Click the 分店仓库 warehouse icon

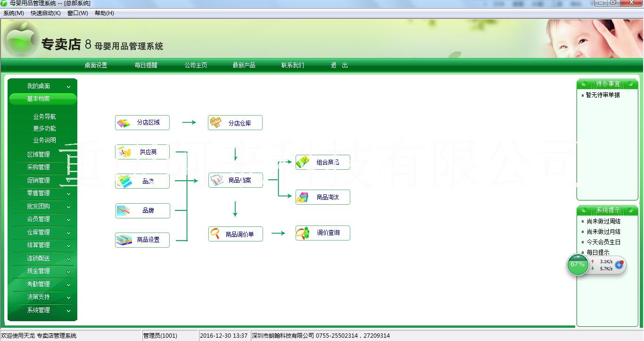[x=216, y=123]
